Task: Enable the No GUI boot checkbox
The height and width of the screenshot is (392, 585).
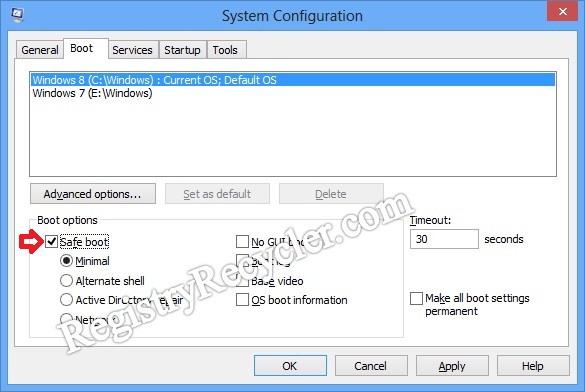Action: click(x=243, y=242)
